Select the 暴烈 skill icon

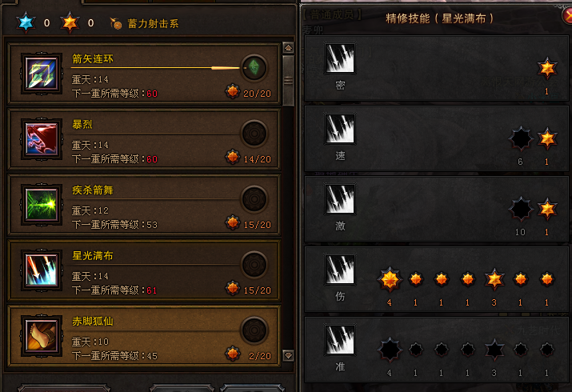coord(42,139)
